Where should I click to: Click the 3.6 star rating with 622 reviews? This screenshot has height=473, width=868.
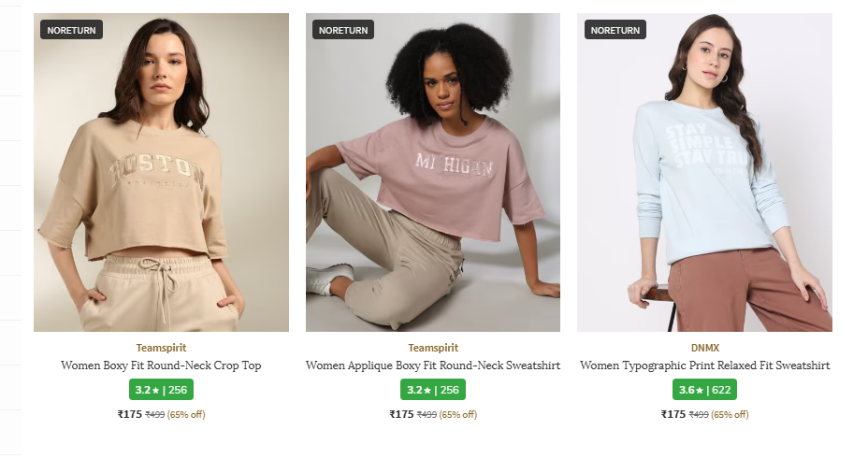[x=704, y=390]
